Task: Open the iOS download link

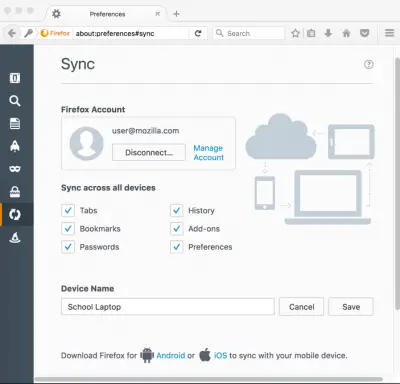Action: pyautogui.click(x=220, y=356)
